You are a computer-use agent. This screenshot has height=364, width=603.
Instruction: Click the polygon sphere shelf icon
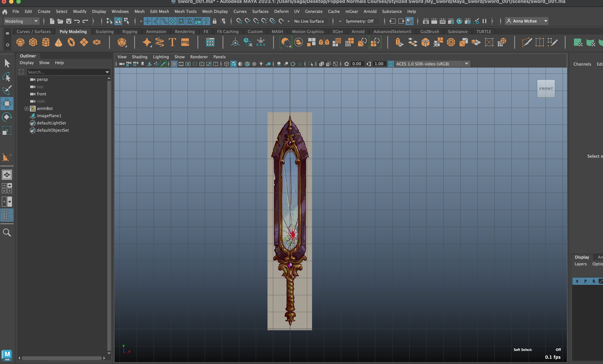pyautogui.click(x=20, y=42)
